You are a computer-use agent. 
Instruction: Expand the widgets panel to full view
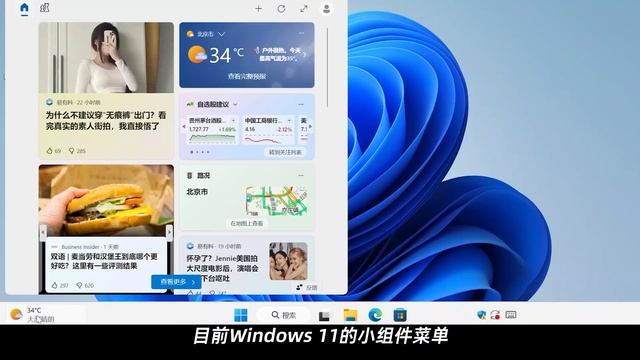click(x=304, y=9)
